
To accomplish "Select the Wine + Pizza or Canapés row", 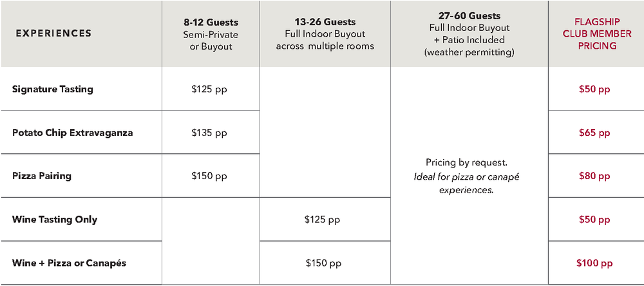I will point(70,263).
